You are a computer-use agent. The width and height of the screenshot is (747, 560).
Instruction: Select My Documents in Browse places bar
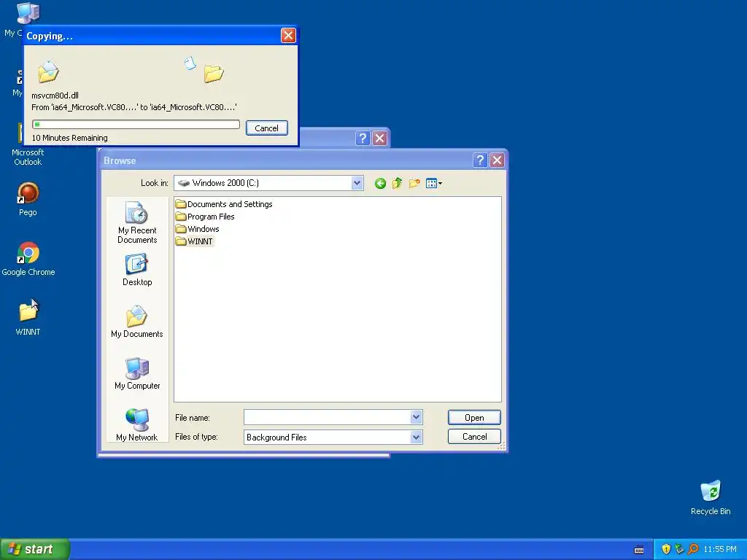(x=137, y=322)
